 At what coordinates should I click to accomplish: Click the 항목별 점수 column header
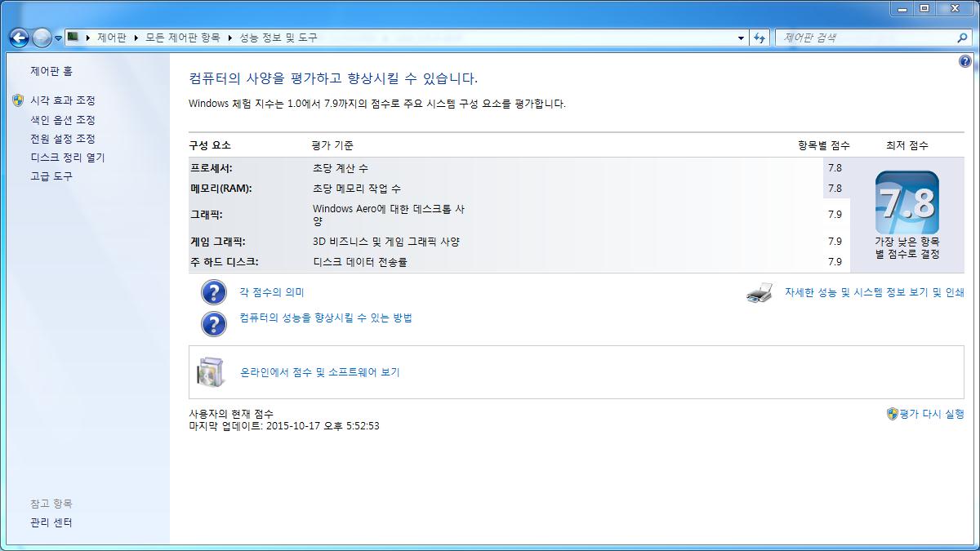(824, 145)
